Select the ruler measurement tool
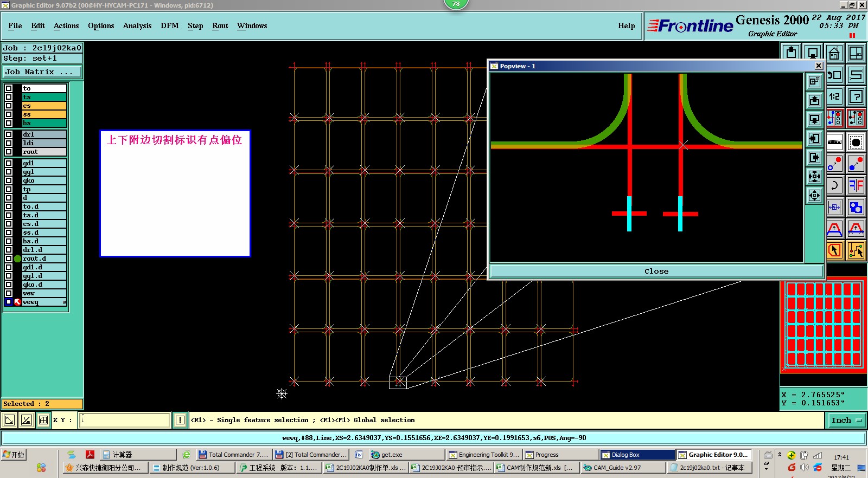Viewport: 868px width, 478px height. pyautogui.click(x=834, y=143)
